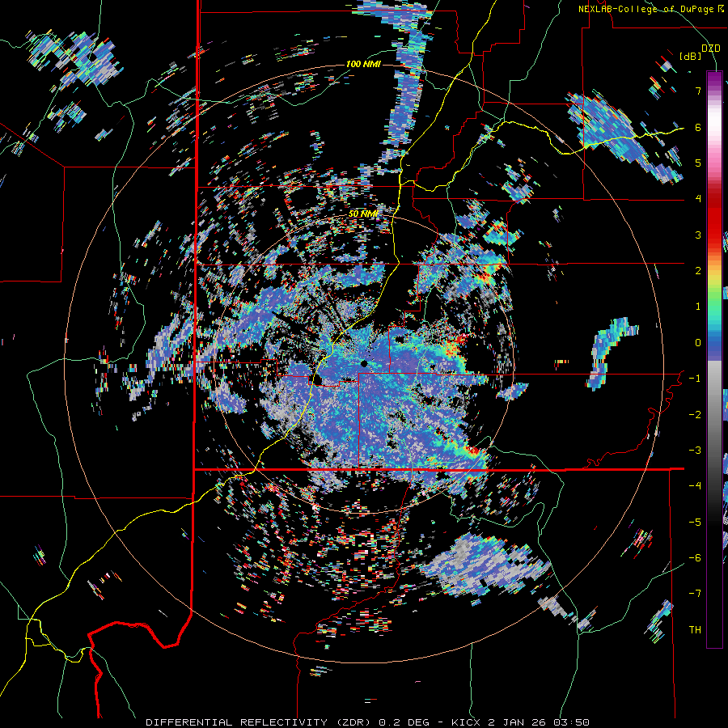This screenshot has width=728, height=728.
Task: Click the color scale value 2
Action: pyautogui.click(x=698, y=270)
